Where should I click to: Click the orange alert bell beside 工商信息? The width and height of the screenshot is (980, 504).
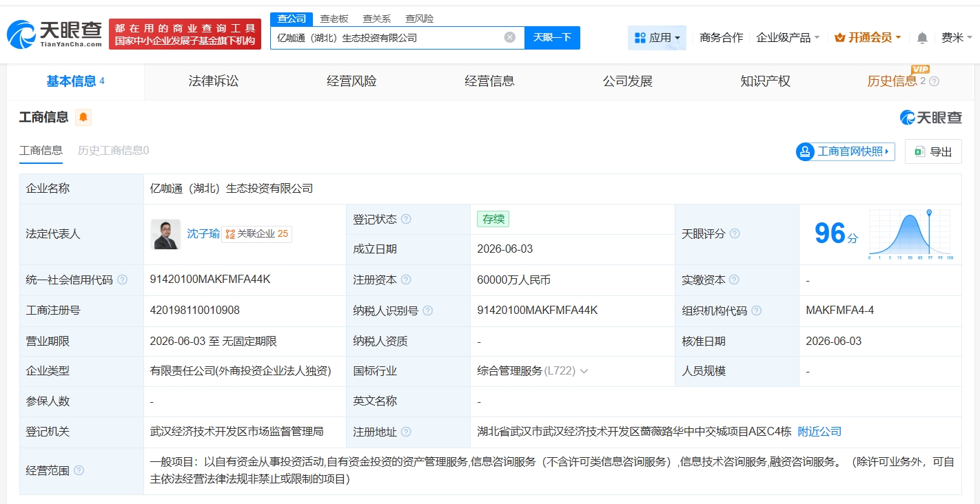click(x=83, y=117)
